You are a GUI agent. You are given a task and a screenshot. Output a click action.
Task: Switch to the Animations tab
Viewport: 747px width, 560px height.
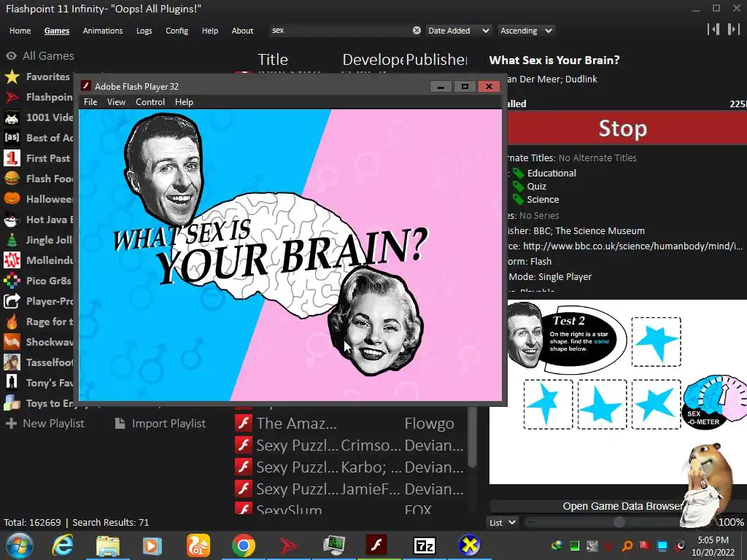(x=102, y=31)
